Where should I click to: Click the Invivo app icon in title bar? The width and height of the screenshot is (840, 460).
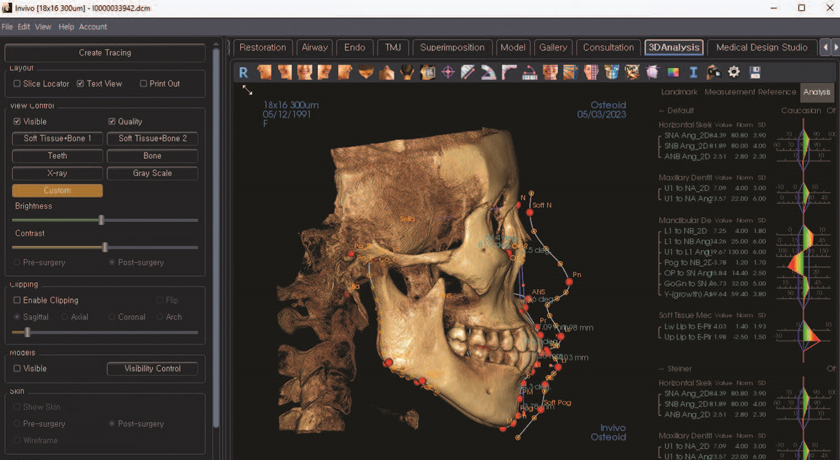coord(7,8)
